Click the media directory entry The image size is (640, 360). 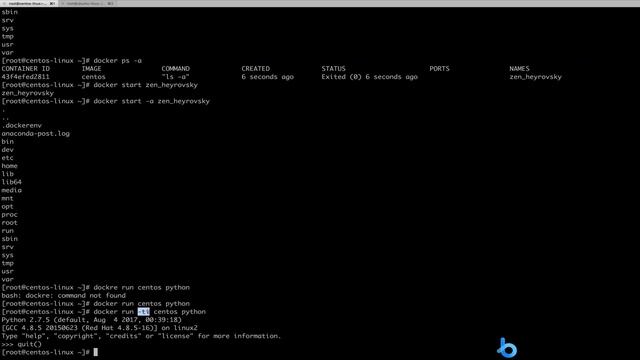[11, 190]
